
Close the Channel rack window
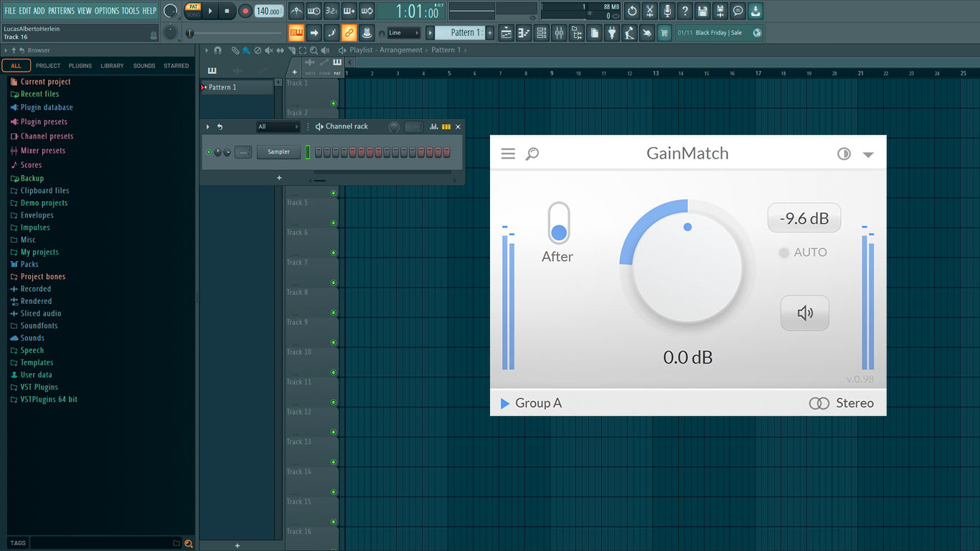pyautogui.click(x=458, y=127)
